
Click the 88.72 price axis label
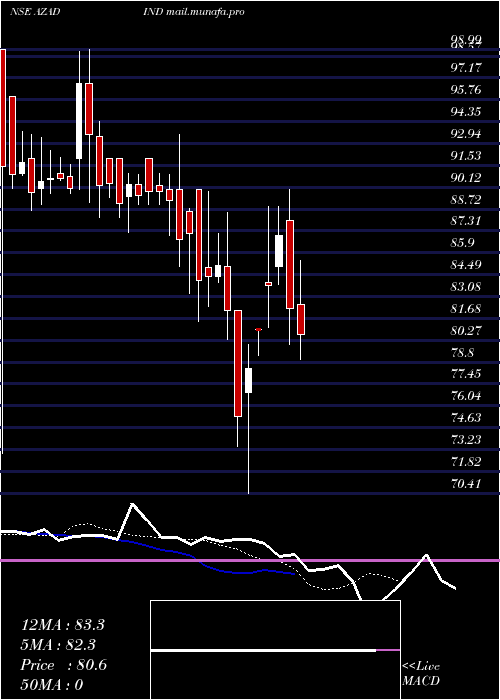pos(466,200)
